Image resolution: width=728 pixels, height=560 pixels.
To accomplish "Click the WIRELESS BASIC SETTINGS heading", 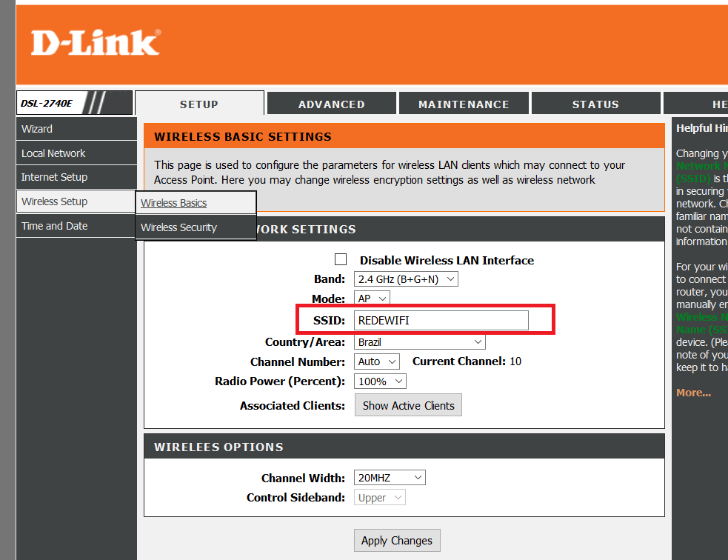I will pyautogui.click(x=243, y=136).
